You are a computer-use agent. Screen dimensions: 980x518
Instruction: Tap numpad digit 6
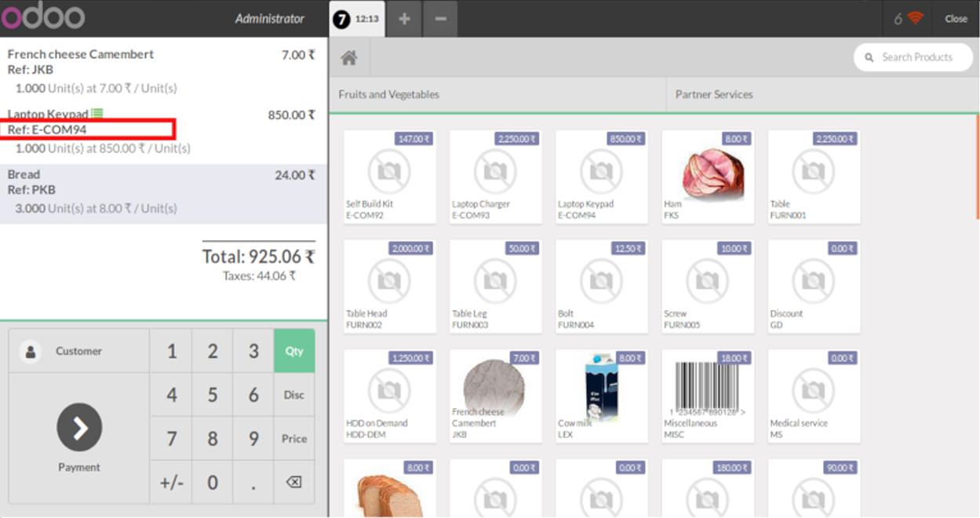[x=253, y=395]
